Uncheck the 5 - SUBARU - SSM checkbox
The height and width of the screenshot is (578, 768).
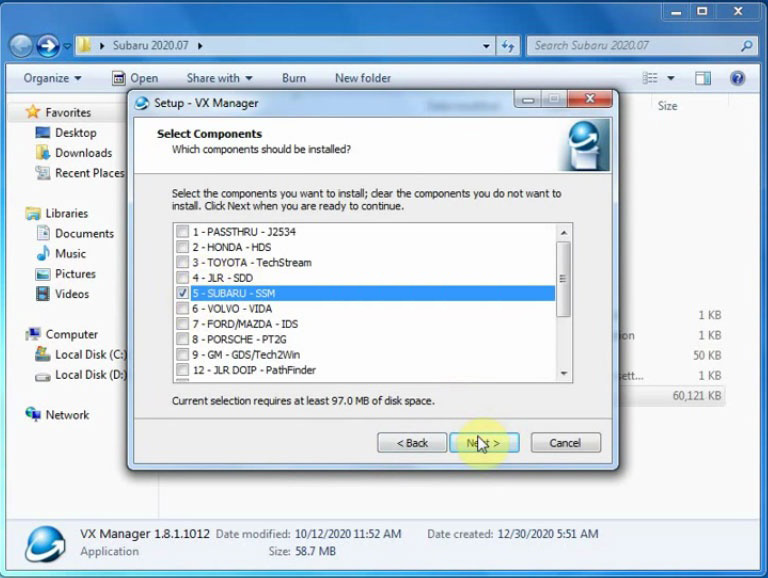(182, 293)
